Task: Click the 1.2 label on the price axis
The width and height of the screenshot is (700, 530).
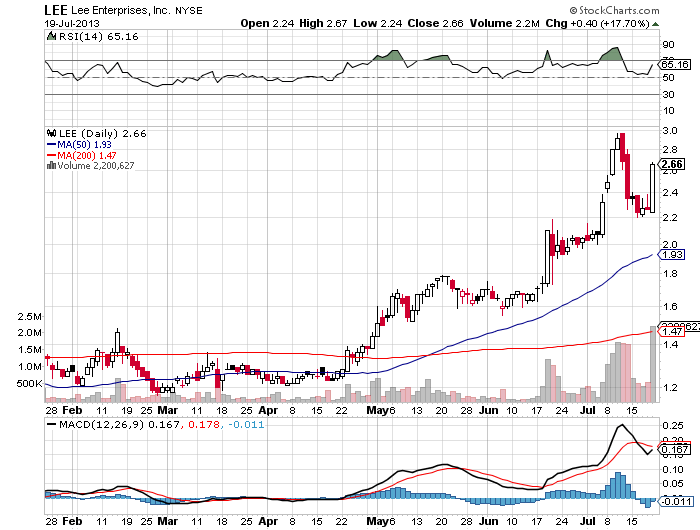Action: coord(671,387)
